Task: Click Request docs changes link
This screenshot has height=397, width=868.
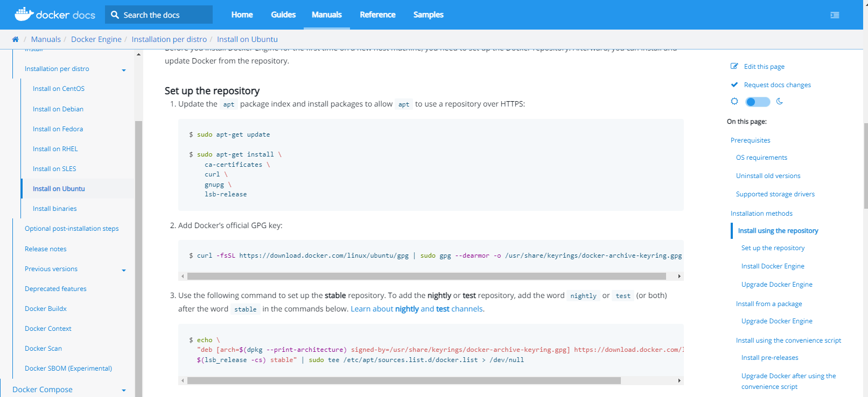Action: (x=778, y=85)
